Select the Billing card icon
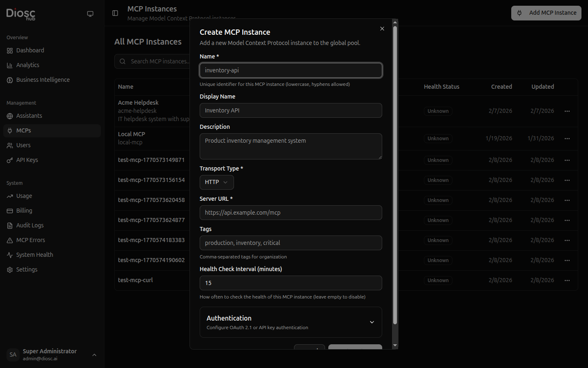The height and width of the screenshot is (368, 588). (x=10, y=211)
